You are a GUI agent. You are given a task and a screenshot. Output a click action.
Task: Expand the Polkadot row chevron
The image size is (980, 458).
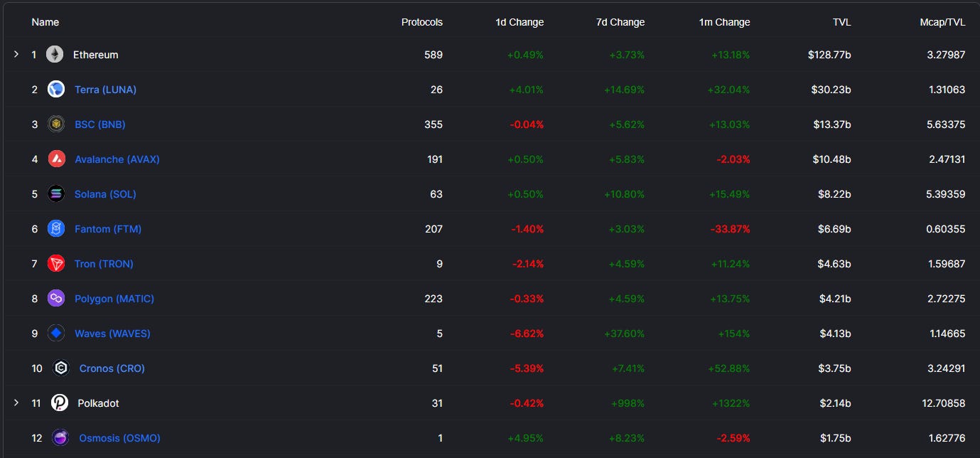pyautogui.click(x=16, y=403)
